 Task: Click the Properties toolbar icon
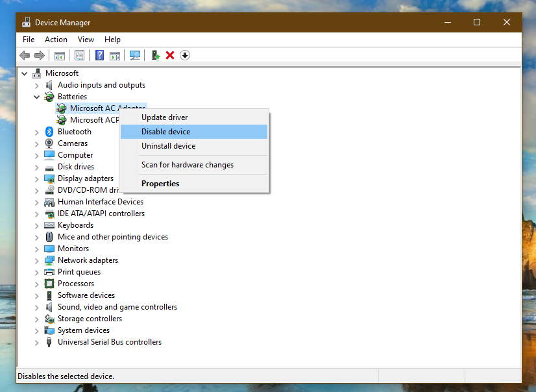79,55
